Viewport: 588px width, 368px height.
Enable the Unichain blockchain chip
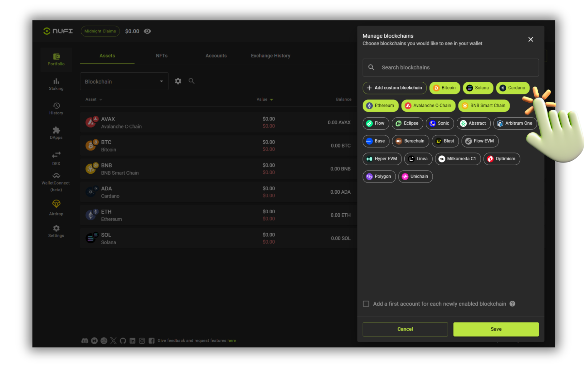(x=415, y=177)
